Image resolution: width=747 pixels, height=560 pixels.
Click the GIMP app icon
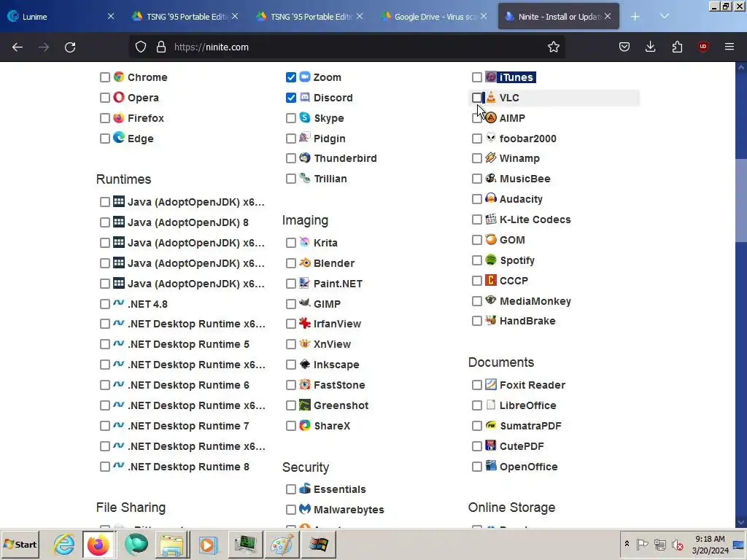pyautogui.click(x=305, y=303)
